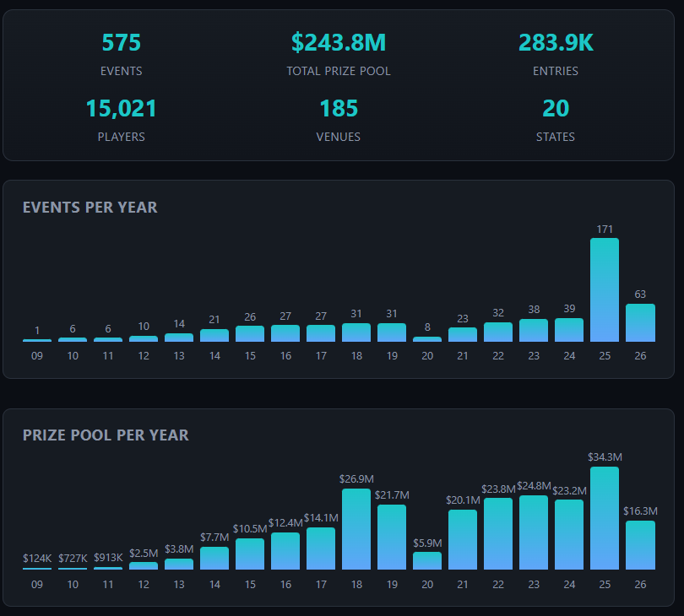Viewport: 684px width, 616px height.
Task: Select the $23.2M prize pool bar
Action: [x=569, y=535]
